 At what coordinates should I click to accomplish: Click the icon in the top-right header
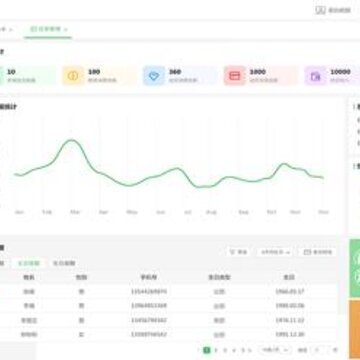point(320,10)
